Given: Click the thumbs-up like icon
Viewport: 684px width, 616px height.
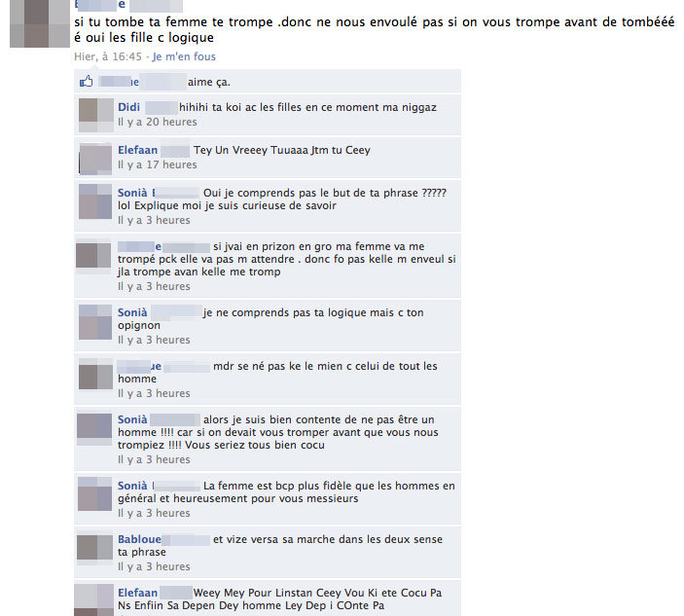Looking at the screenshot, I should (86, 82).
